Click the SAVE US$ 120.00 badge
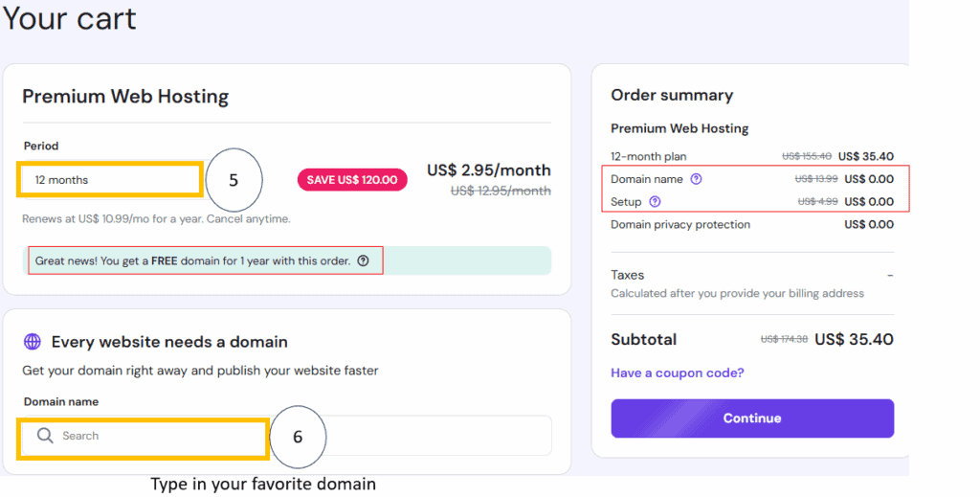This screenshot has height=497, width=980. [x=352, y=180]
